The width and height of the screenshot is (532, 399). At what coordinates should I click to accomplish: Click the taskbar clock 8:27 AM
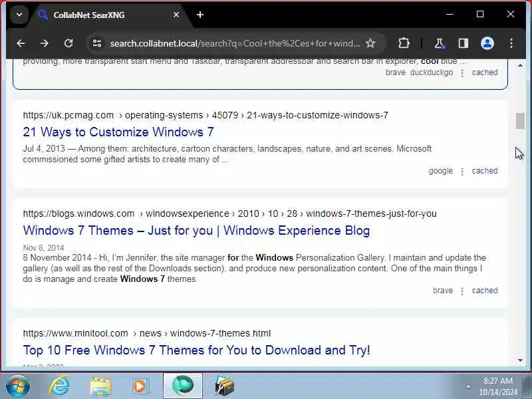[x=498, y=386]
